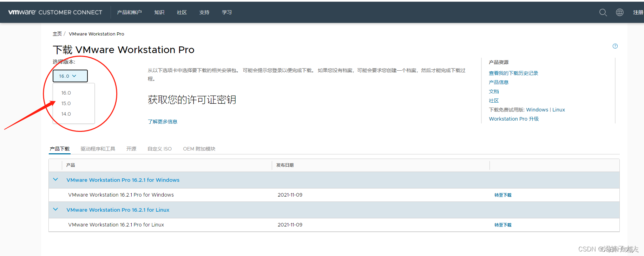Click the globe language icon

(x=620, y=12)
